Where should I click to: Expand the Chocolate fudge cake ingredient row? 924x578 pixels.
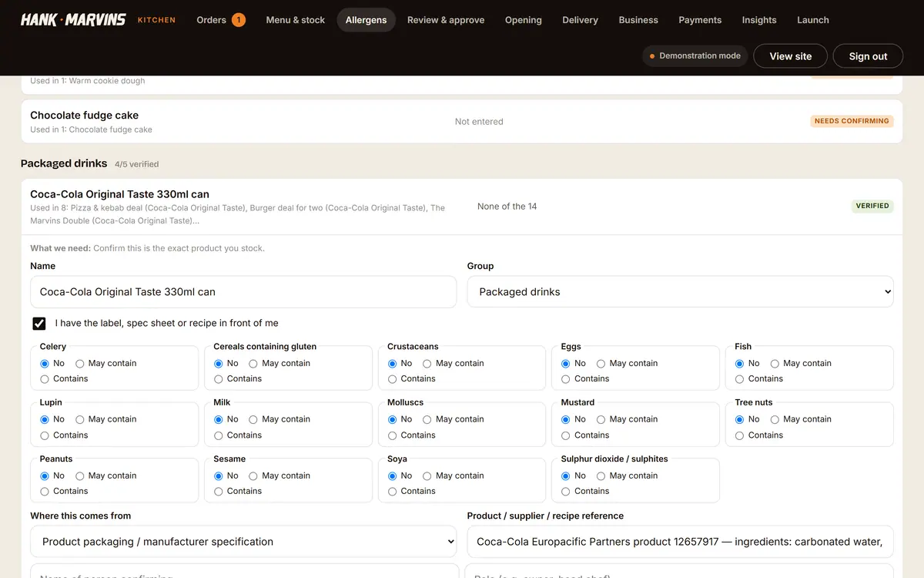tap(462, 122)
